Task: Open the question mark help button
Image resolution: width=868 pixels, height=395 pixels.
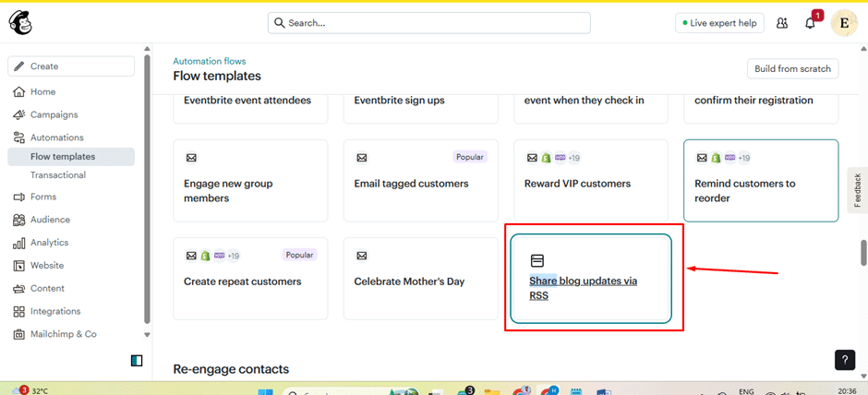Action: tap(845, 360)
